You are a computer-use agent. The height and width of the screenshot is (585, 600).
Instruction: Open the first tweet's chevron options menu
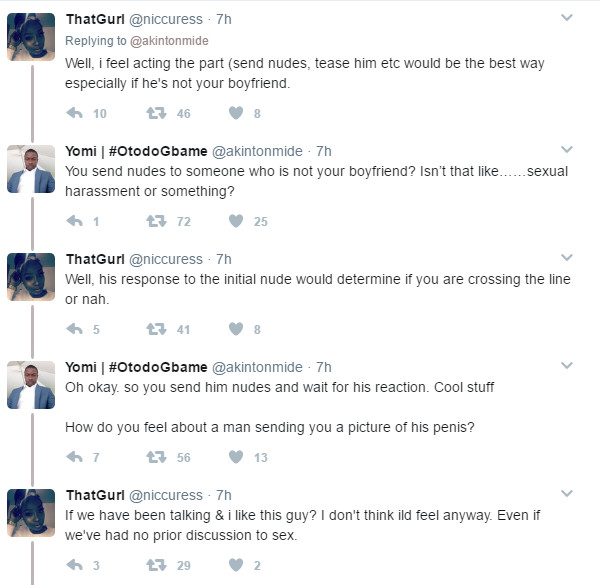[x=567, y=17]
